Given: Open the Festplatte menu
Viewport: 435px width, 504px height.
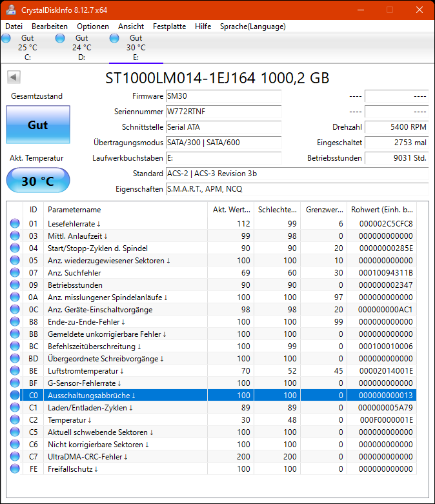Looking at the screenshot, I should click(x=170, y=26).
